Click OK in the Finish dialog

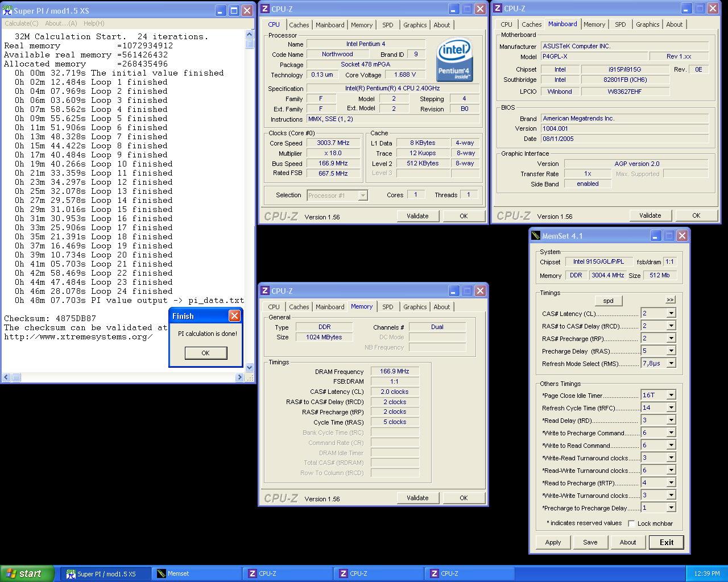click(205, 353)
